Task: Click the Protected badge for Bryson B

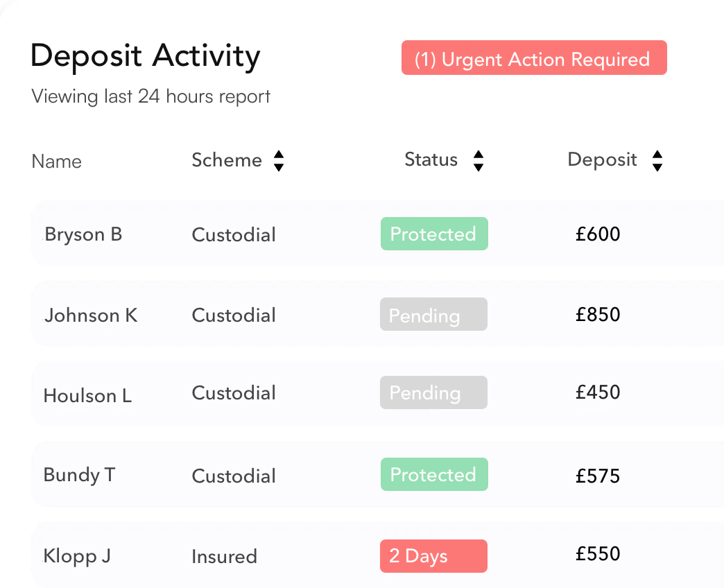Action: [434, 234]
